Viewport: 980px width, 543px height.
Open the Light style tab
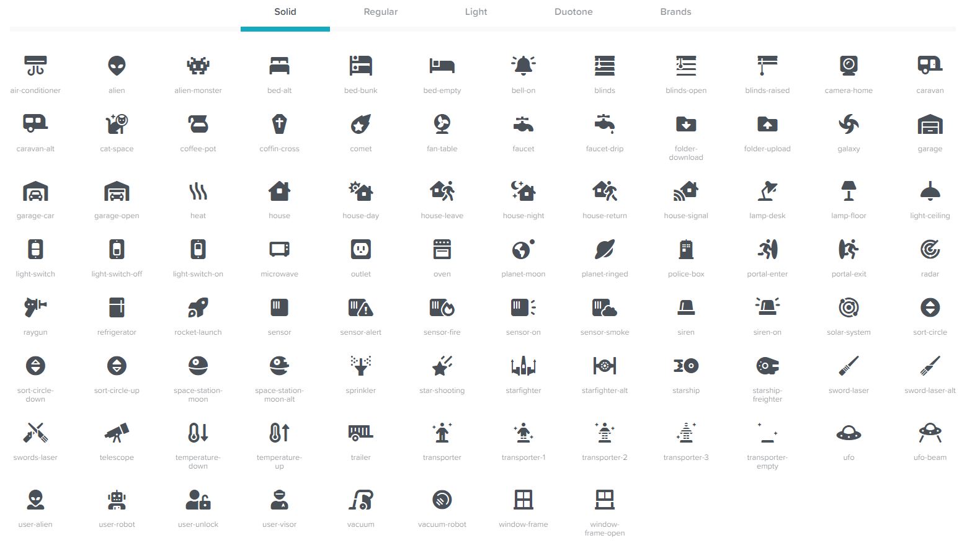click(476, 12)
